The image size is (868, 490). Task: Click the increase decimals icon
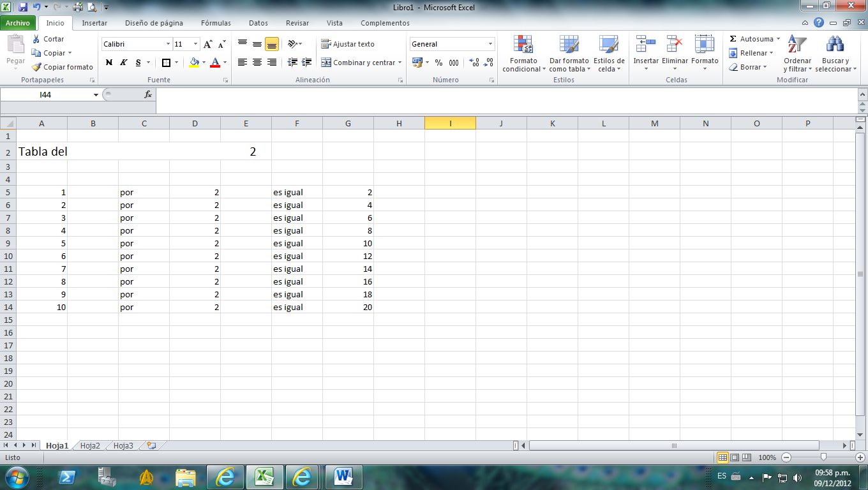[x=473, y=63]
